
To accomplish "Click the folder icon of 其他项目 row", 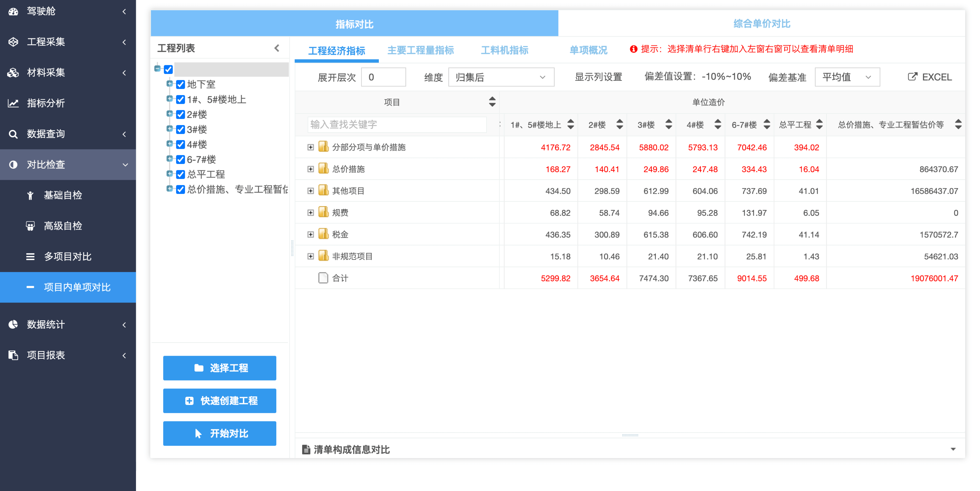I will 323,190.
